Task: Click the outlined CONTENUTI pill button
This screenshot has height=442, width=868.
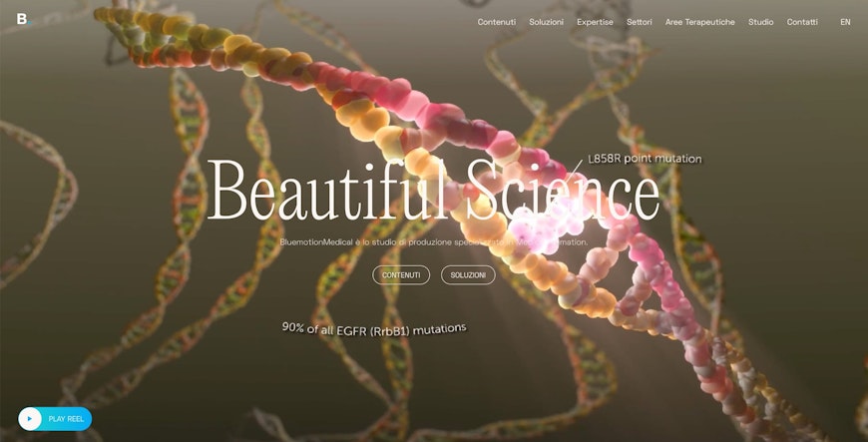Action: click(401, 275)
